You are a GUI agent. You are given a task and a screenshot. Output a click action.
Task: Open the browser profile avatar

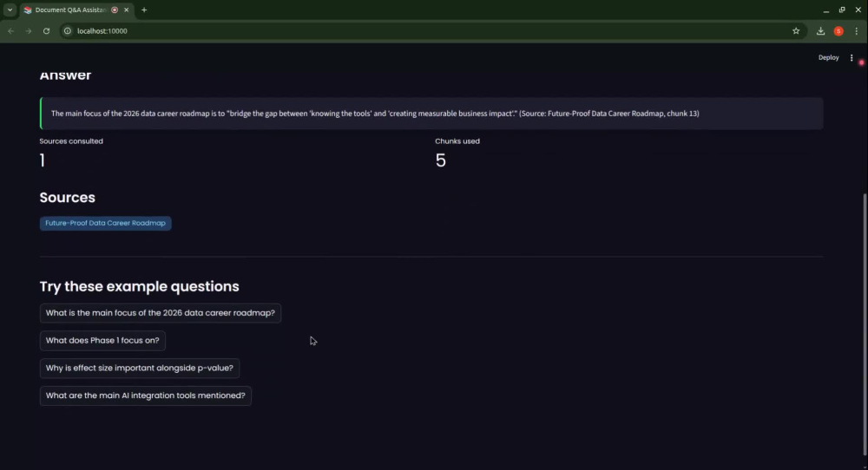838,31
